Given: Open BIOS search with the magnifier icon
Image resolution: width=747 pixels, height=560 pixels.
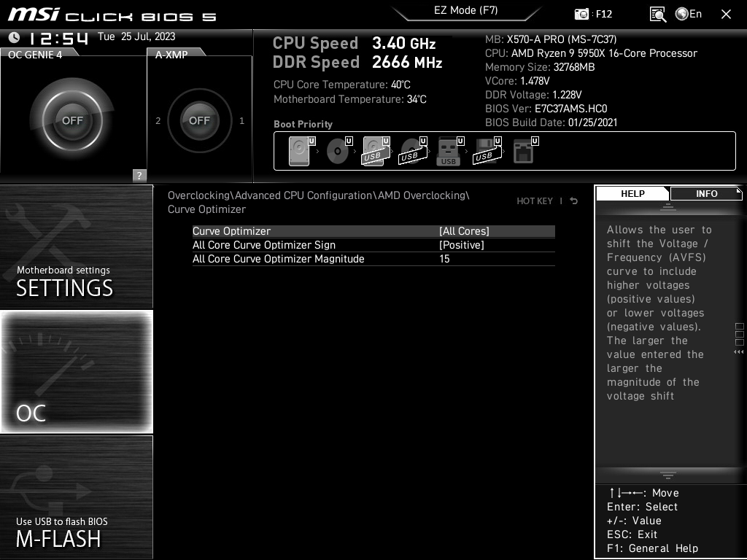Looking at the screenshot, I should pos(657,14).
